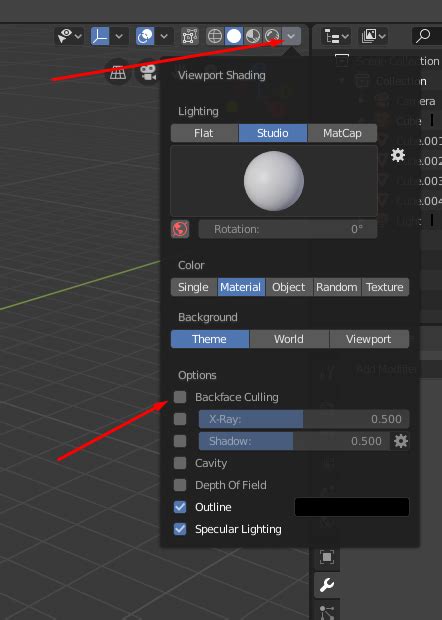Set color mode to Texture
The width and height of the screenshot is (442, 620).
[385, 287]
